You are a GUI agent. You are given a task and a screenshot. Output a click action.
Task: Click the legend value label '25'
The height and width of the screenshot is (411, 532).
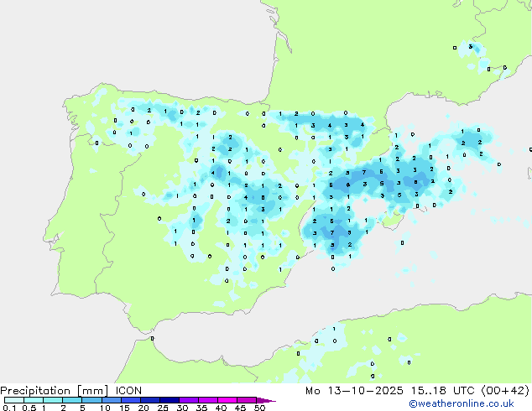click(163, 408)
